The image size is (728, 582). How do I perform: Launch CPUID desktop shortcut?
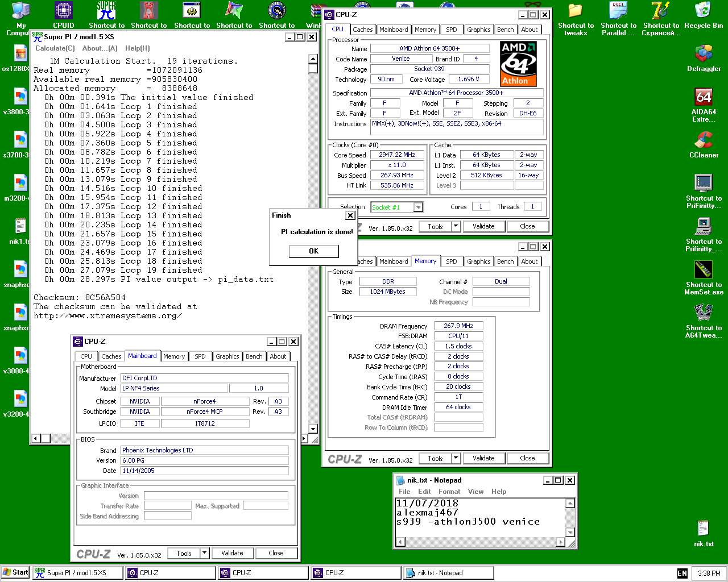(63, 11)
